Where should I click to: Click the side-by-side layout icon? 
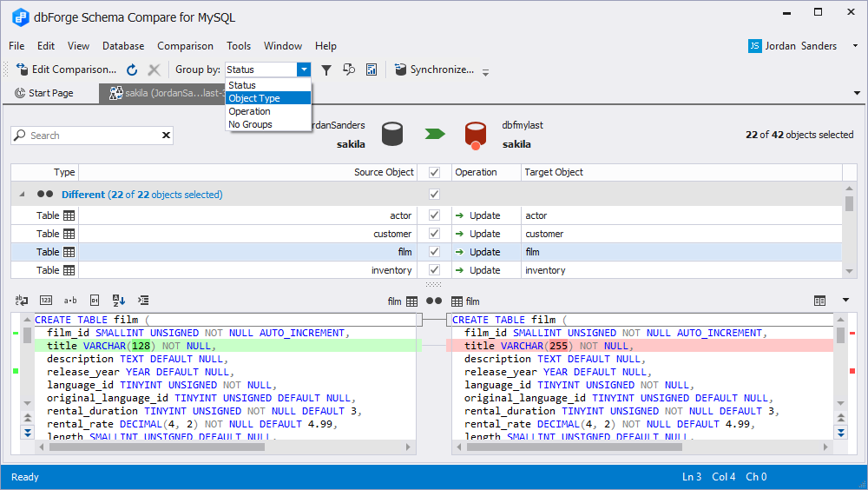click(820, 301)
